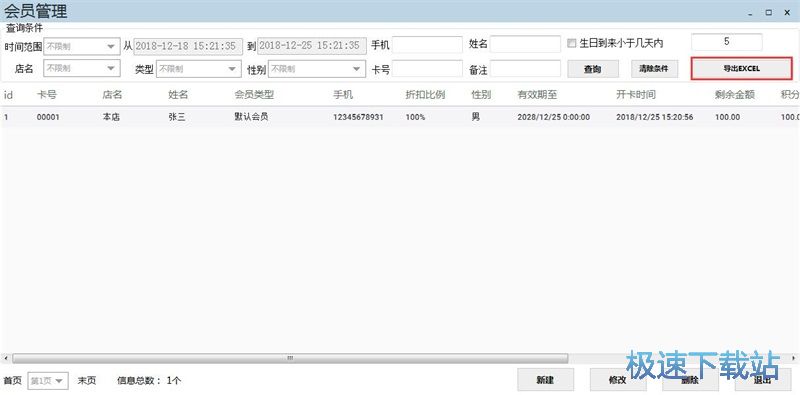The image size is (800, 395).
Task: Sort by the 性别 column header
Action: click(481, 95)
